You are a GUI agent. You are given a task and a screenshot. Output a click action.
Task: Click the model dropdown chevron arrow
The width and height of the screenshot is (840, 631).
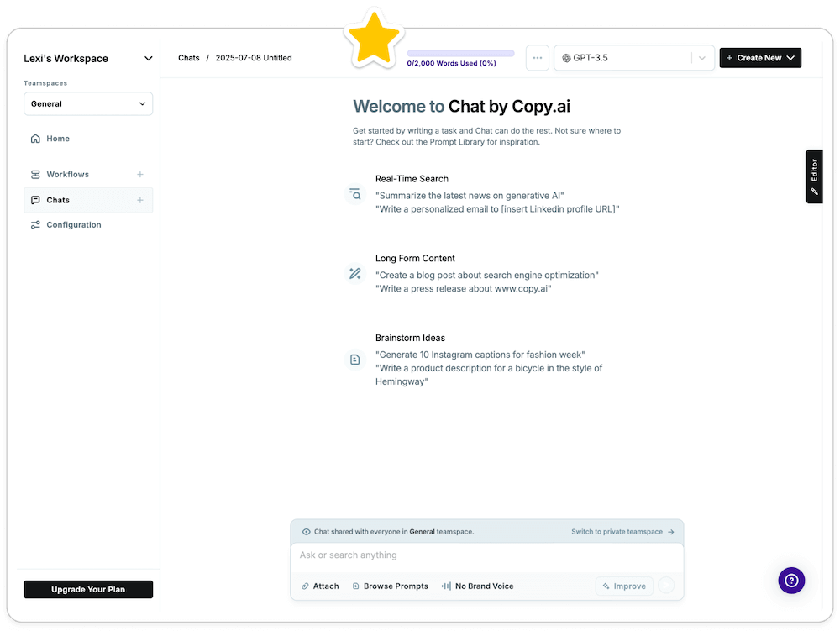coord(701,58)
